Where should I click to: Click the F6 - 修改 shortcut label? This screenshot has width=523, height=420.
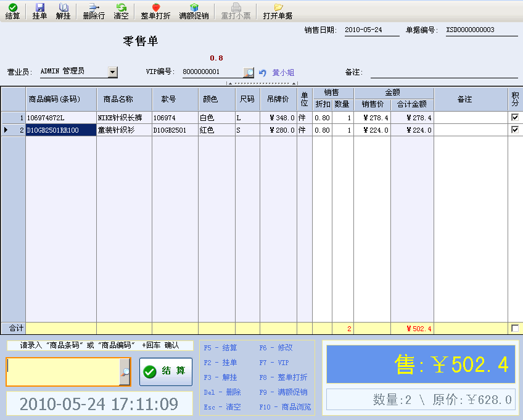click(x=276, y=348)
